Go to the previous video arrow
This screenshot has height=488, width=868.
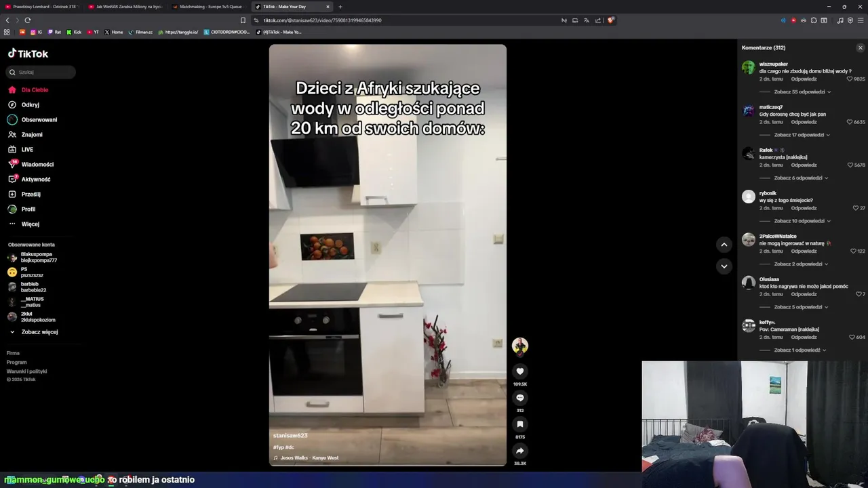pyautogui.click(x=724, y=245)
